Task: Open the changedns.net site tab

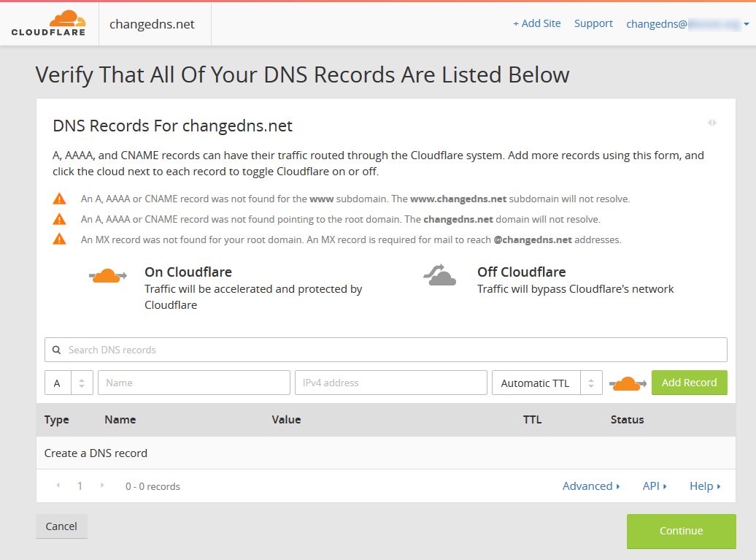Action: coord(153,24)
